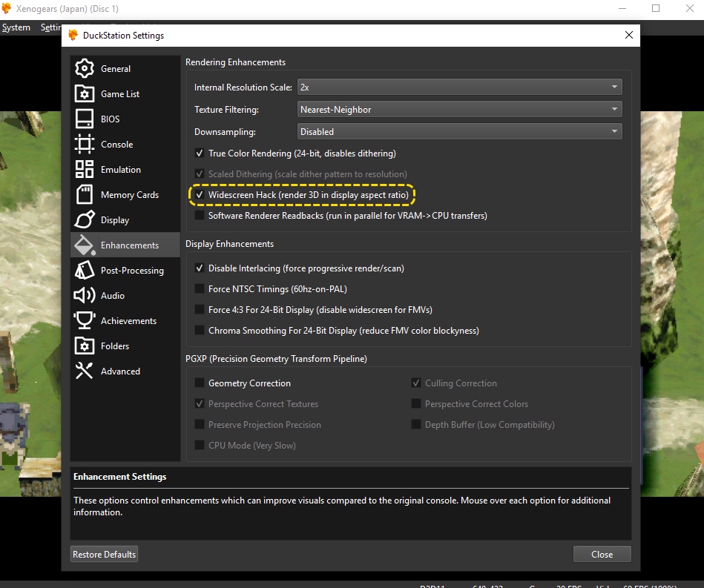The width and height of the screenshot is (704, 588).
Task: Select Enhancements paint bucket icon
Action: click(85, 245)
